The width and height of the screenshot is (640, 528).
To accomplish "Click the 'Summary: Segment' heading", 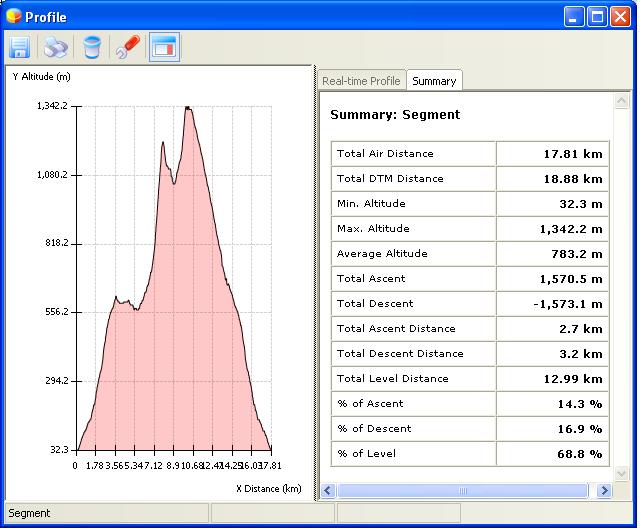I will point(395,115).
